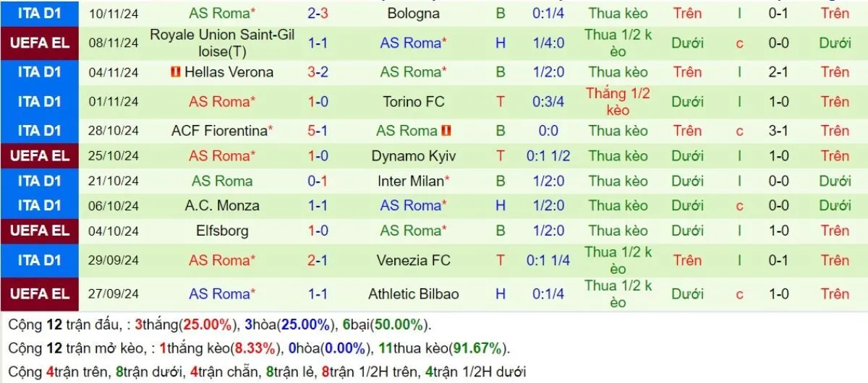Viewport: 868px width, 383px height.
Task: Click the red card icon in the Fiorentina match row
Action: 446,131
